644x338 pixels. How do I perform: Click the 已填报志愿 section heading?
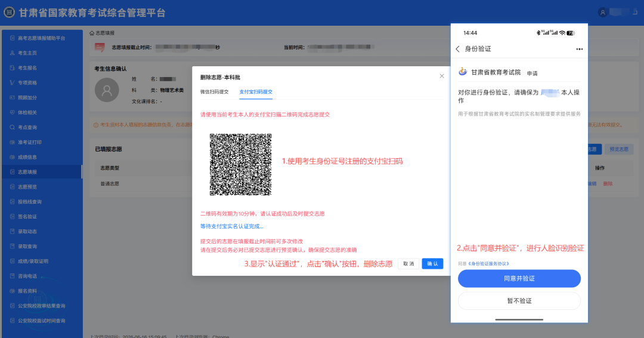(x=109, y=149)
